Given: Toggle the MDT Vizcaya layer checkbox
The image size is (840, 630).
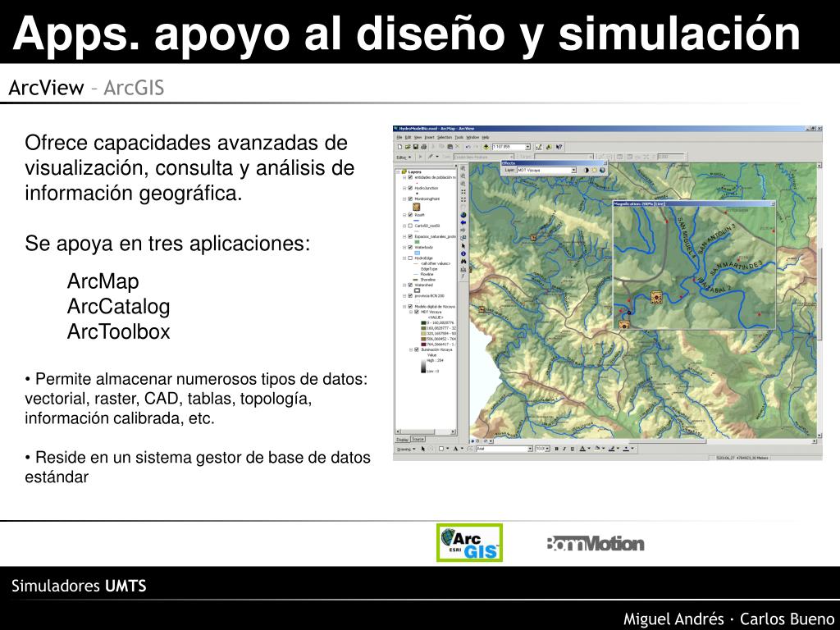Looking at the screenshot, I should [416, 312].
